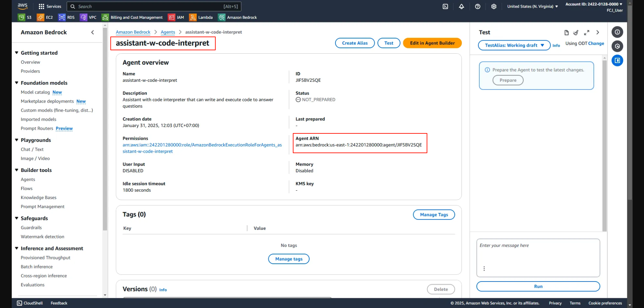Click the AWS search field
Viewport: 644px width, 308px height.
[x=154, y=6]
